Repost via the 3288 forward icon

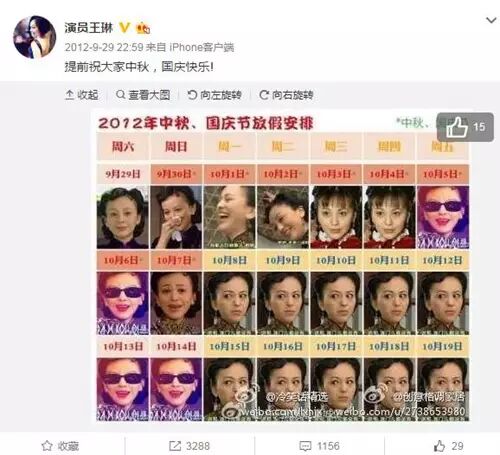[x=189, y=446]
